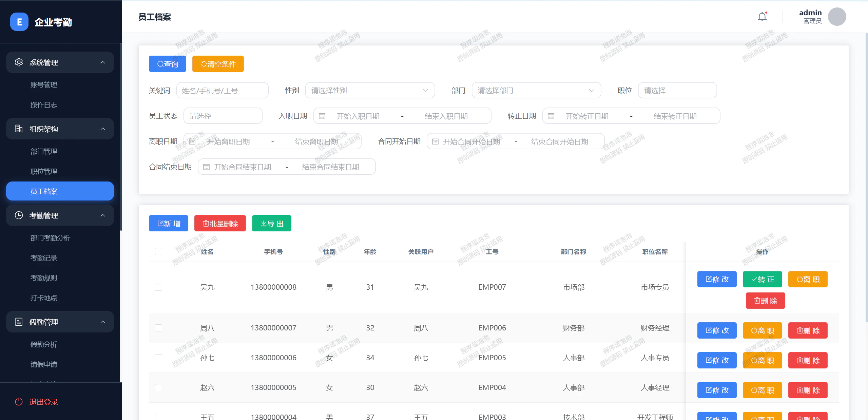
Task: Click employee ID EMP006
Action: click(x=492, y=328)
